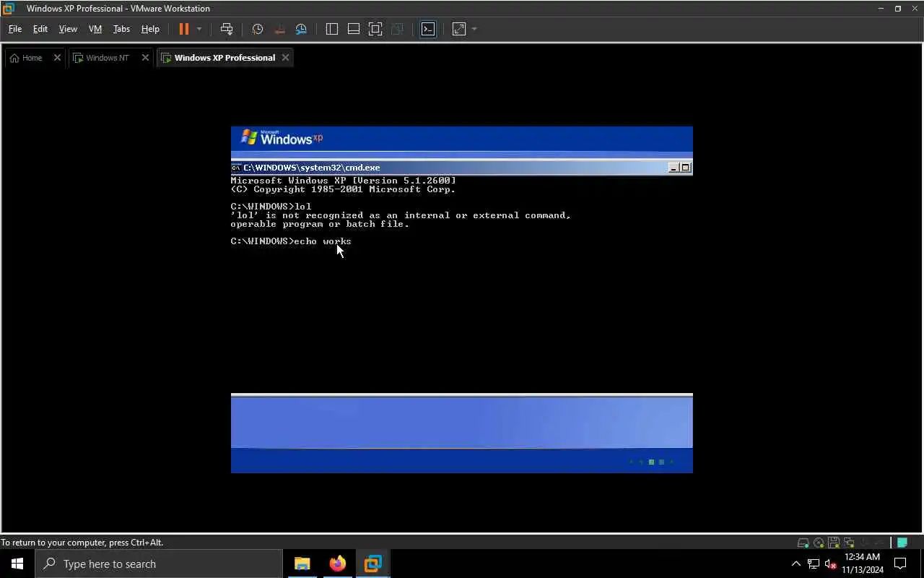
Task: Click the Windows XP logo banner
Action: 282,138
